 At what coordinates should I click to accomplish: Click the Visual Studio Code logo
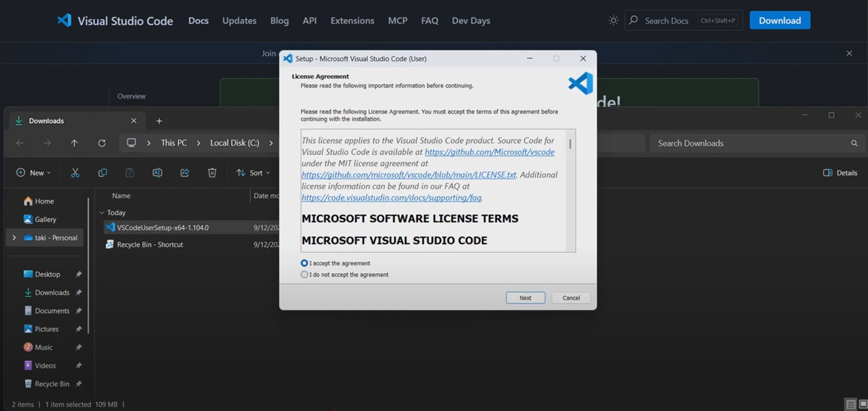point(64,20)
